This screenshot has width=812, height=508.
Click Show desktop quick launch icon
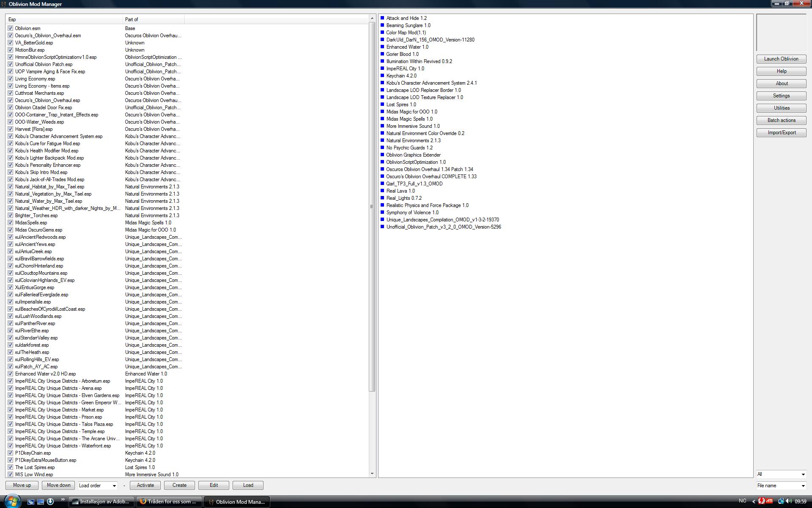click(x=41, y=502)
